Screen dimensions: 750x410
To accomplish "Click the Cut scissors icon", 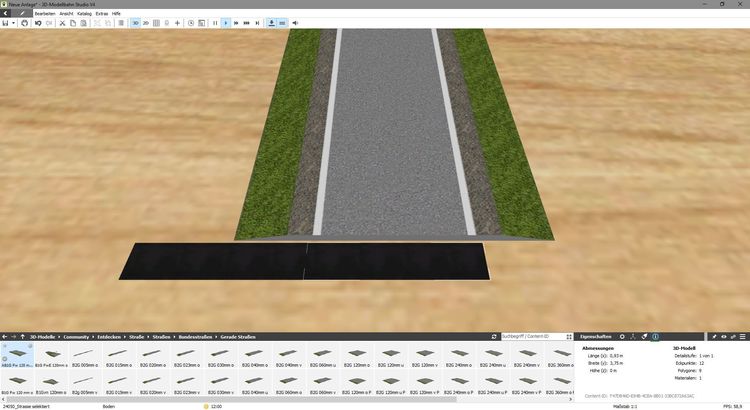I will pos(62,23).
